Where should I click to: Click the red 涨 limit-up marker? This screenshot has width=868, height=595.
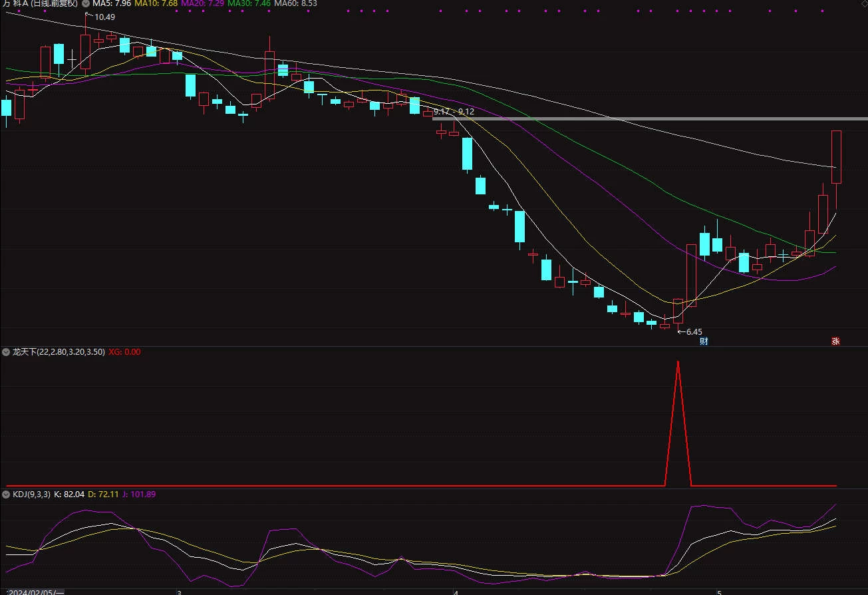click(835, 341)
